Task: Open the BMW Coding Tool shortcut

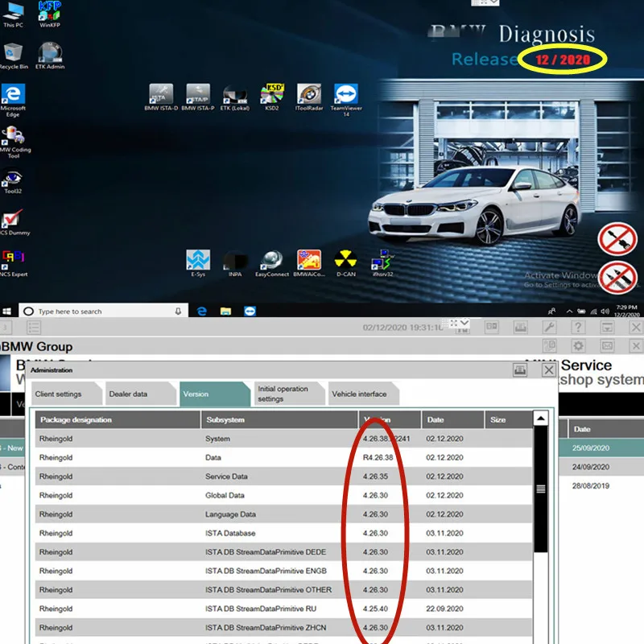Action: tap(14, 142)
